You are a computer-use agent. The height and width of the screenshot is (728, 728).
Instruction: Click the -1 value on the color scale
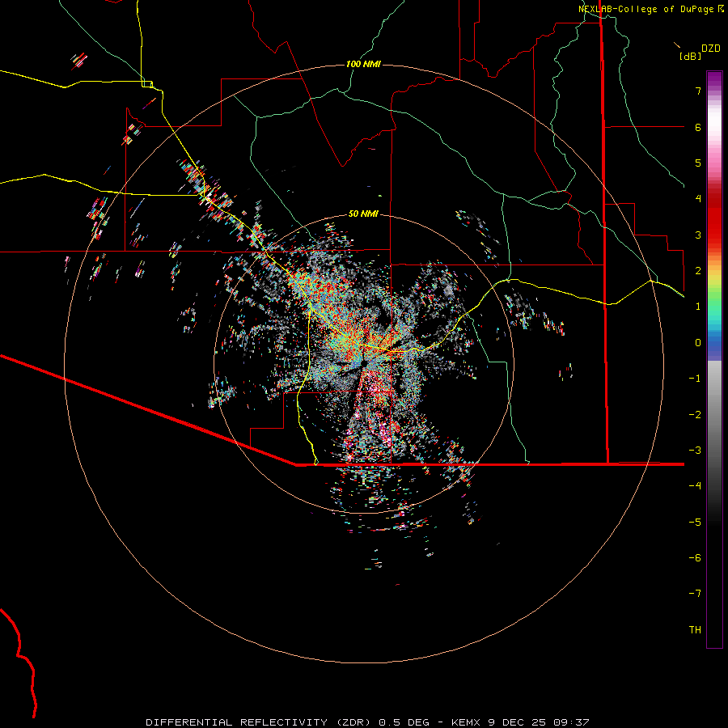[x=695, y=379]
